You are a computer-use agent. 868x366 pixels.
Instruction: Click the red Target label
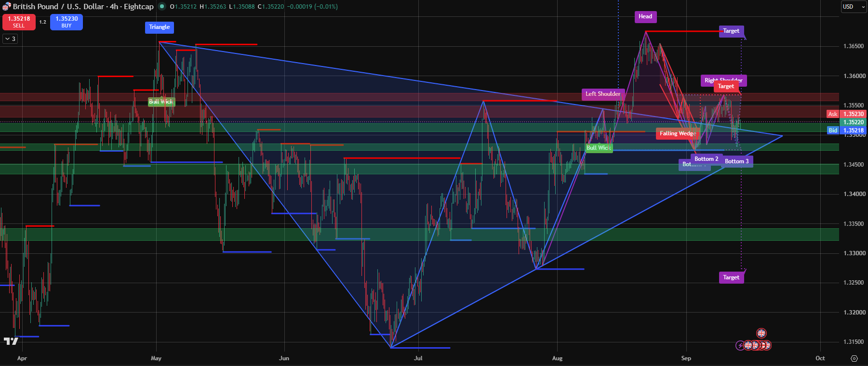(726, 87)
